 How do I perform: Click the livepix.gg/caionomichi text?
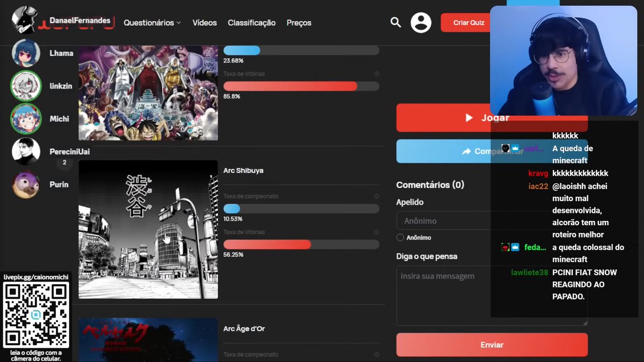pos(36,277)
